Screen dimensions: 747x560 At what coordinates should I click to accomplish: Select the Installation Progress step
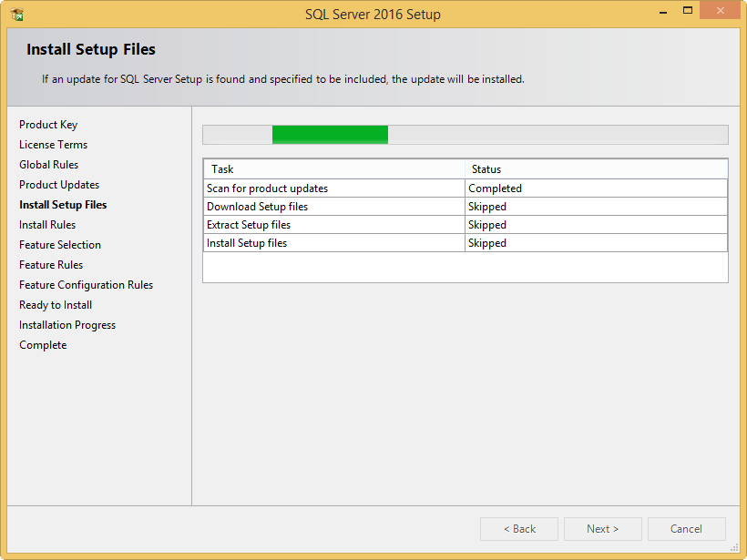click(x=67, y=325)
